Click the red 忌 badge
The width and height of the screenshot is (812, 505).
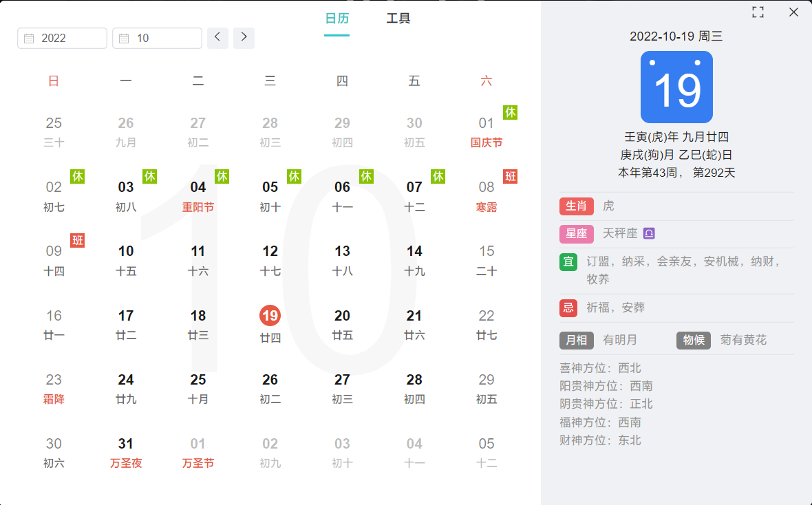point(568,308)
